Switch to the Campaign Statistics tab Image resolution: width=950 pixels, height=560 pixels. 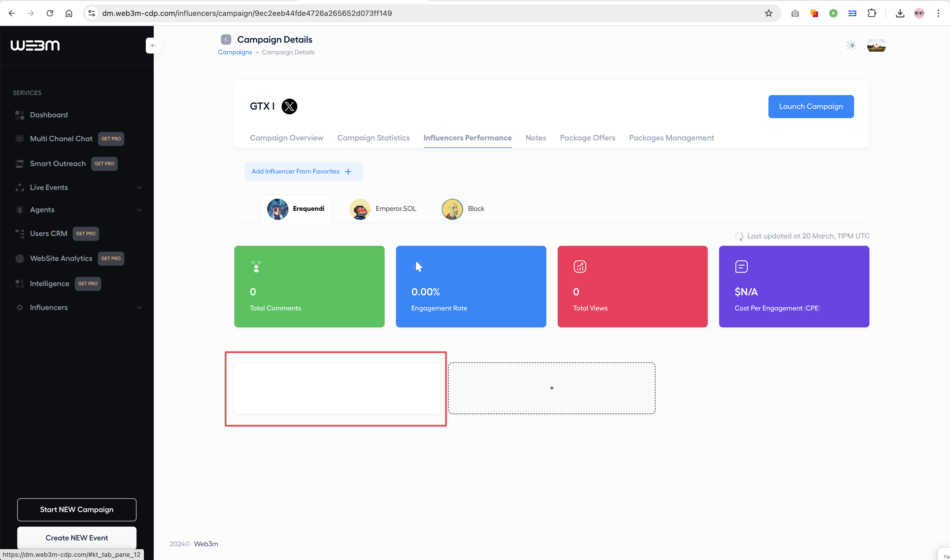point(373,138)
